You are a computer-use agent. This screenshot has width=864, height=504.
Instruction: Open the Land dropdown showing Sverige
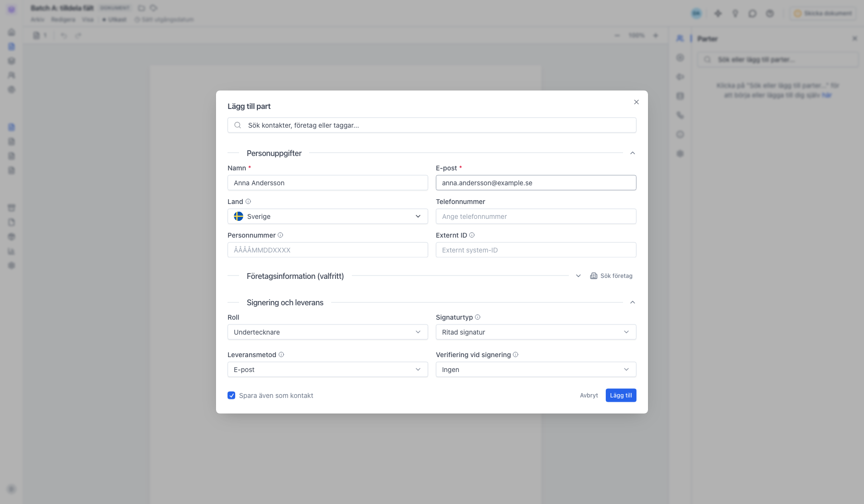click(328, 216)
